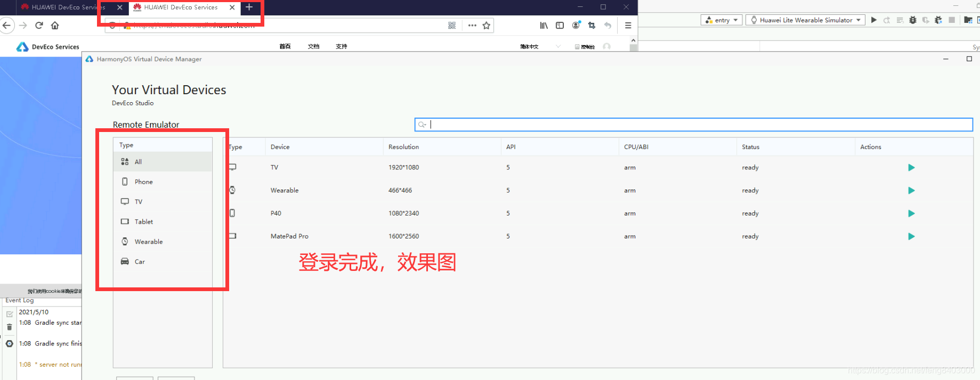Filter devices by TV type

click(163, 202)
